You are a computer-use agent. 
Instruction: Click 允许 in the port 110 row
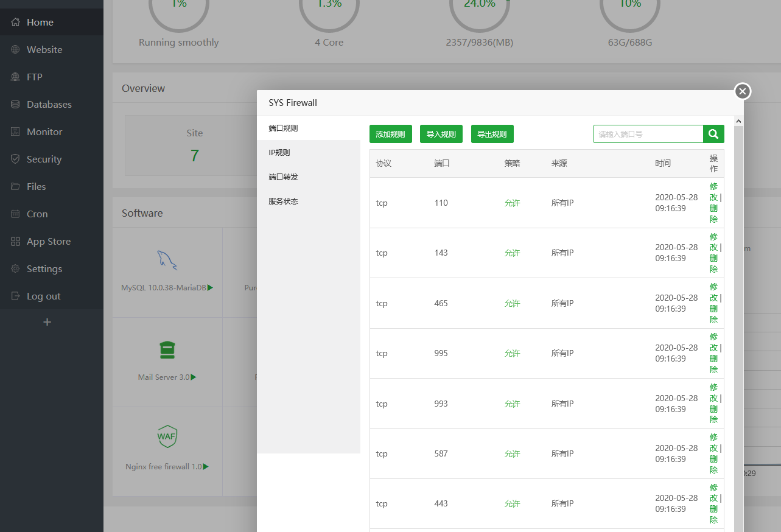513,203
